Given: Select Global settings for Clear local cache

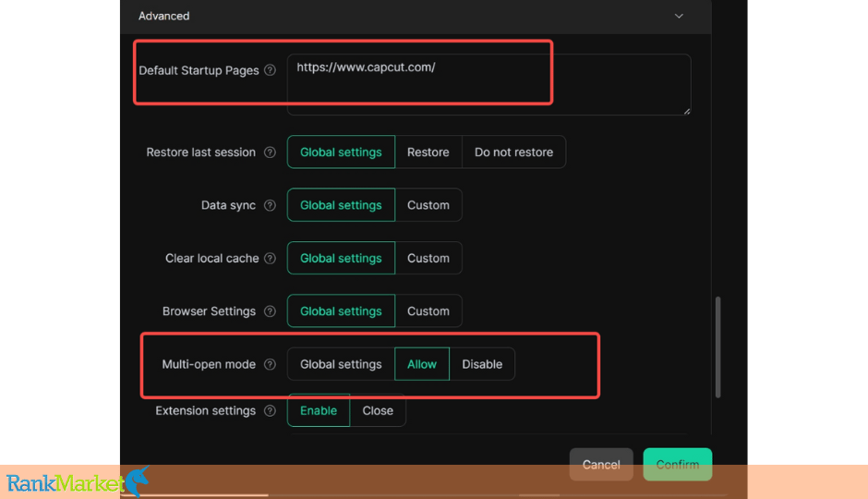Looking at the screenshot, I should (341, 258).
